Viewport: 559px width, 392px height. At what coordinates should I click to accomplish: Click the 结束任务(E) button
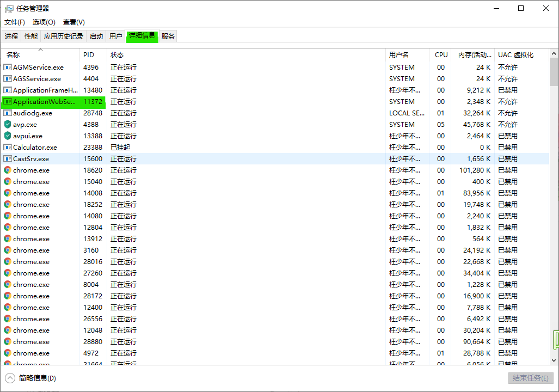pyautogui.click(x=531, y=378)
